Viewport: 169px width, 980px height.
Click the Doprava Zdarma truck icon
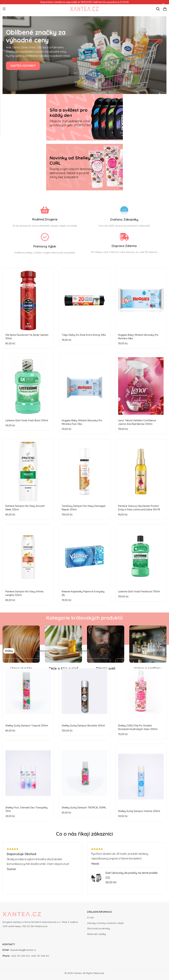click(124, 237)
